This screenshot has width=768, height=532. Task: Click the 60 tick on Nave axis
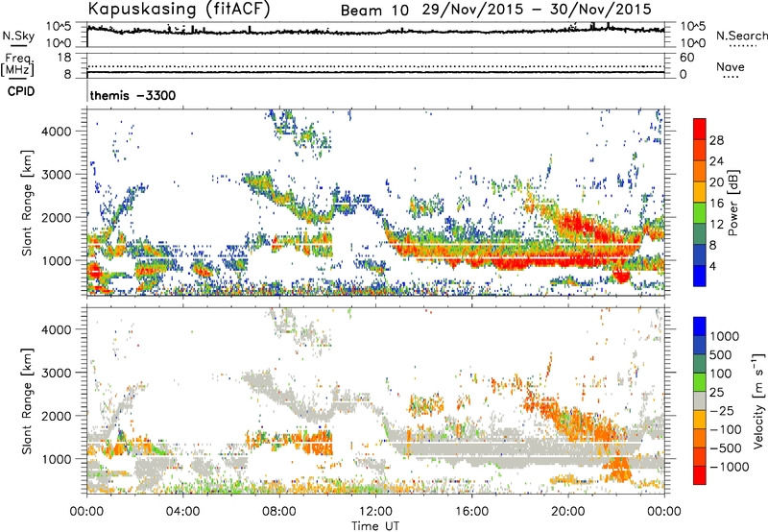click(687, 58)
